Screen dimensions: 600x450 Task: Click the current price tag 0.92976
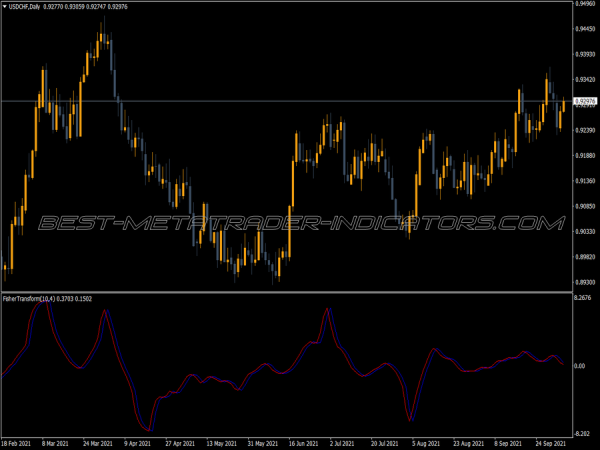tap(585, 101)
